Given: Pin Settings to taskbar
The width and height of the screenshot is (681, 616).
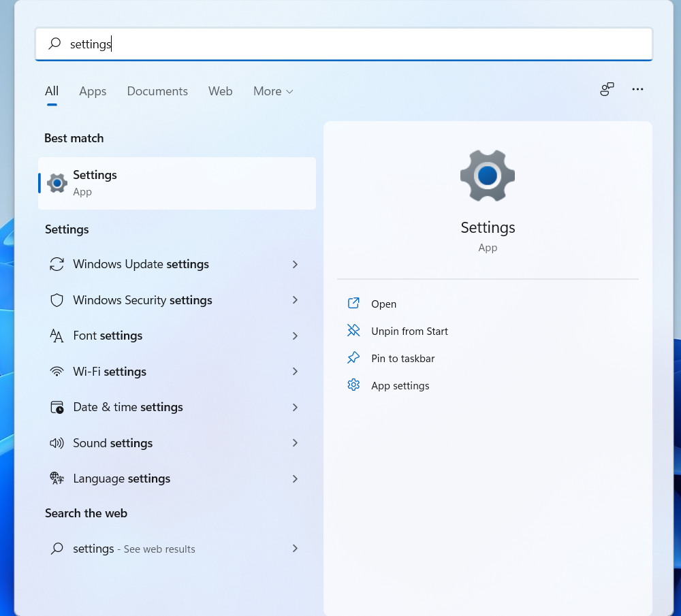Looking at the screenshot, I should (x=402, y=359).
